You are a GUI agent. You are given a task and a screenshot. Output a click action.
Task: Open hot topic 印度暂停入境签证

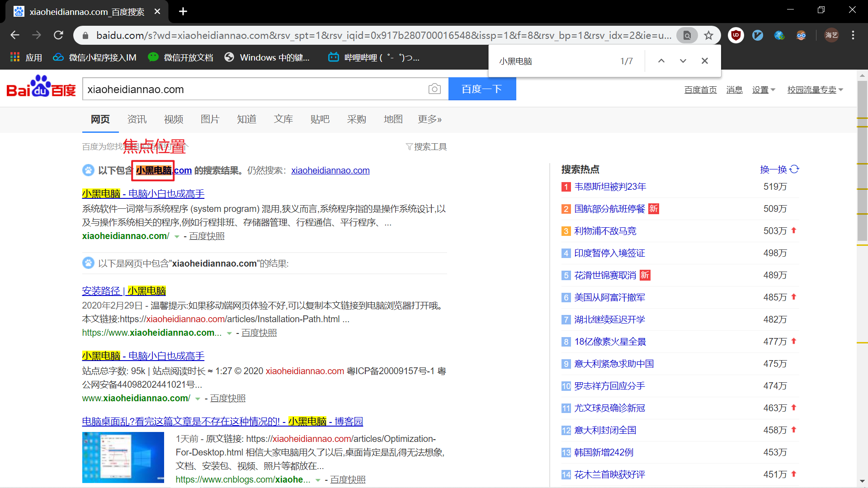tap(609, 253)
